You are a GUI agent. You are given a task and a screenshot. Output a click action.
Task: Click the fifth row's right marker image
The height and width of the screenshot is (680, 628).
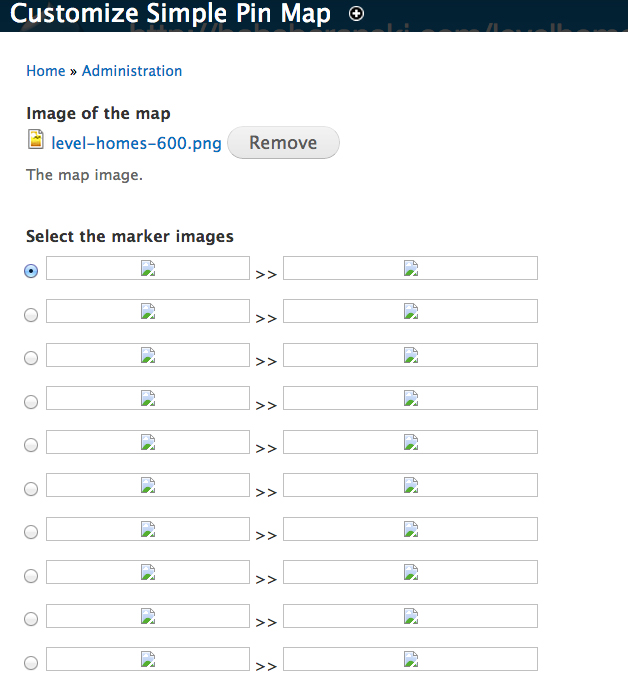[x=410, y=442]
